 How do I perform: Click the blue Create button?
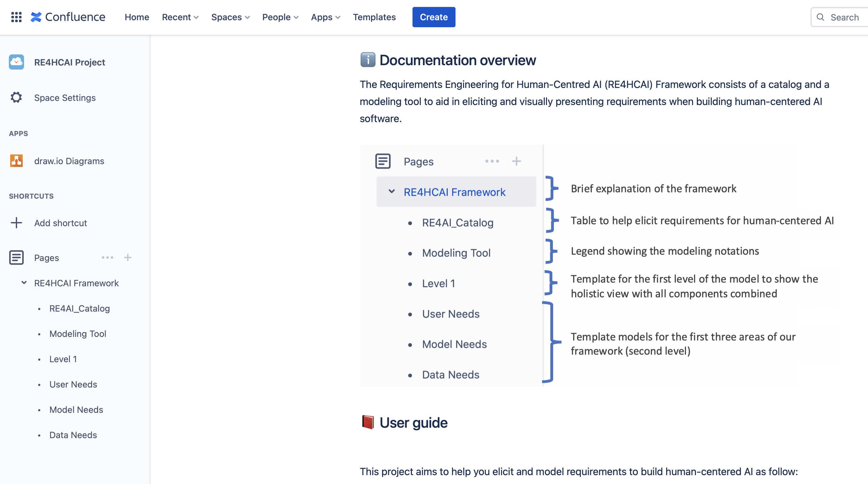coord(434,17)
